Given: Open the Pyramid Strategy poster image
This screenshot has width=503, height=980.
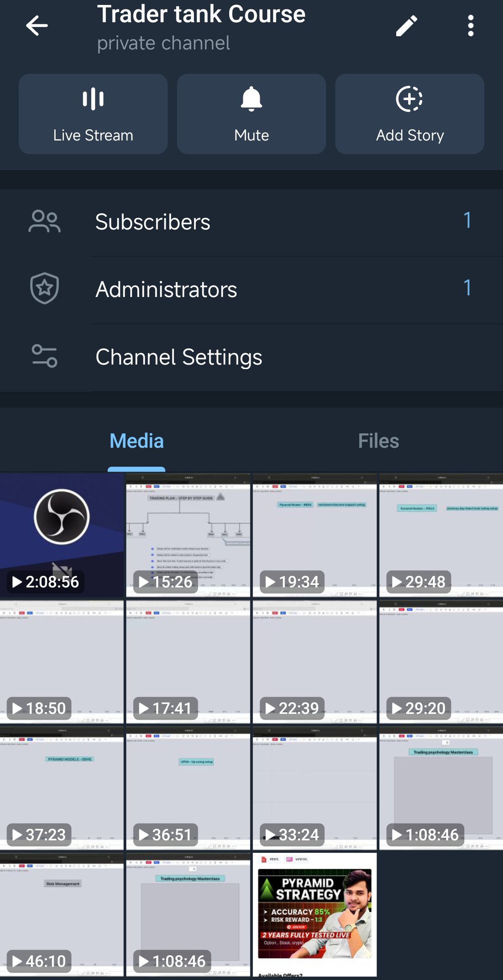Looking at the screenshot, I should [x=315, y=914].
